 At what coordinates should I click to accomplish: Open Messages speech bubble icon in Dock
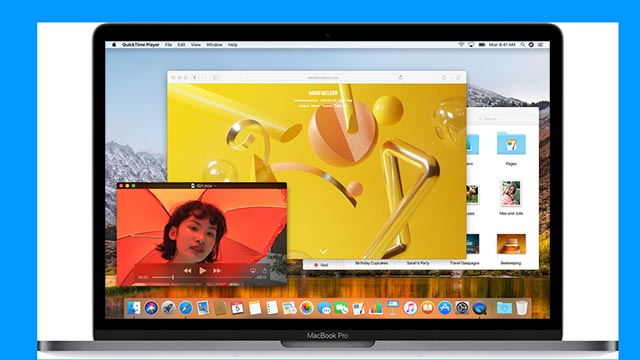[x=324, y=308]
